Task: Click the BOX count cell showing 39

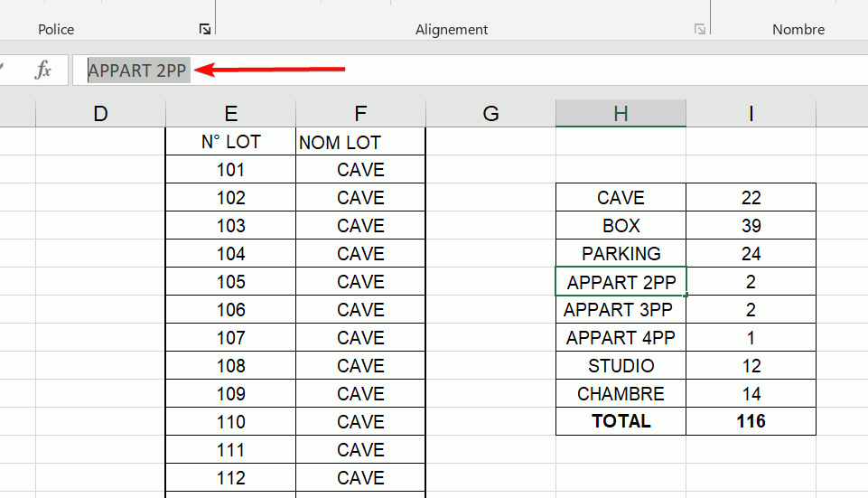Action: 751,226
